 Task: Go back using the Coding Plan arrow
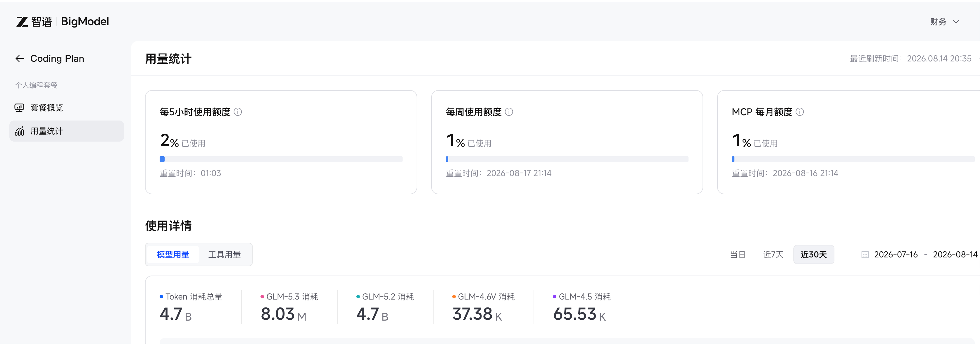[20, 59]
